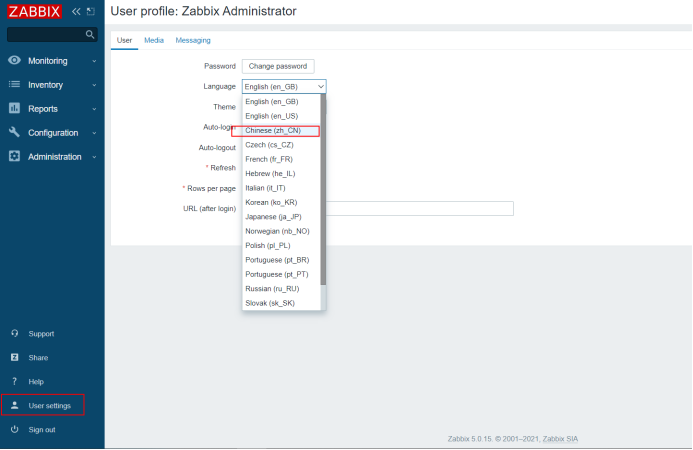693x450 pixels.
Task: Select Korean (ko_KR) language option
Action: [x=281, y=202]
